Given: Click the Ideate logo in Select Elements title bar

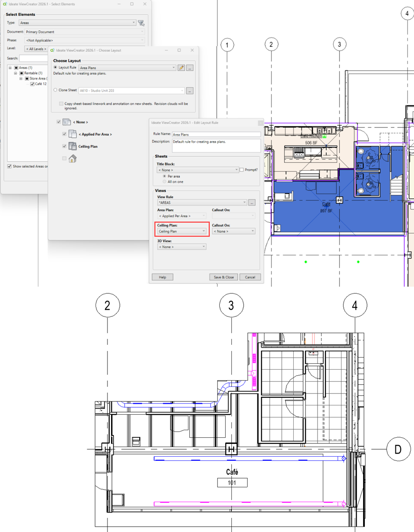Looking at the screenshot, I should 5,4.
